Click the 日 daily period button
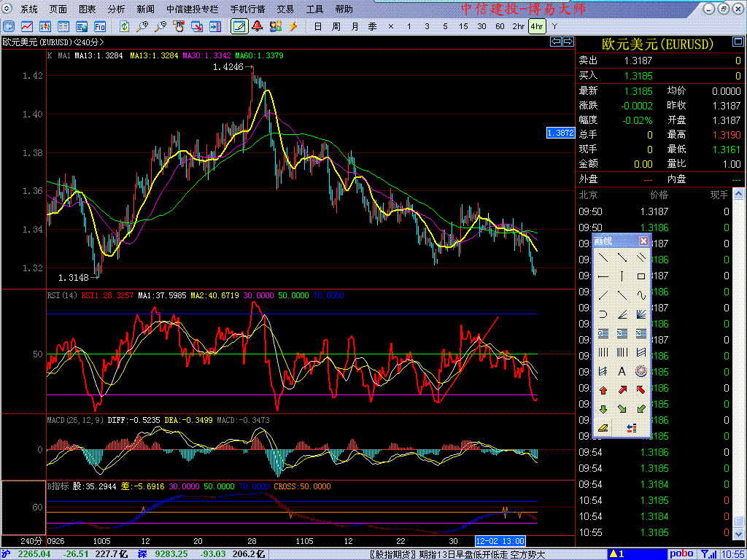 tap(317, 26)
